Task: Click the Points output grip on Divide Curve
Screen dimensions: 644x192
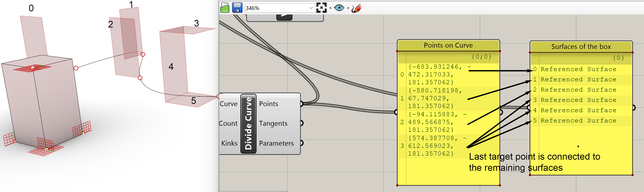Action: tap(302, 104)
